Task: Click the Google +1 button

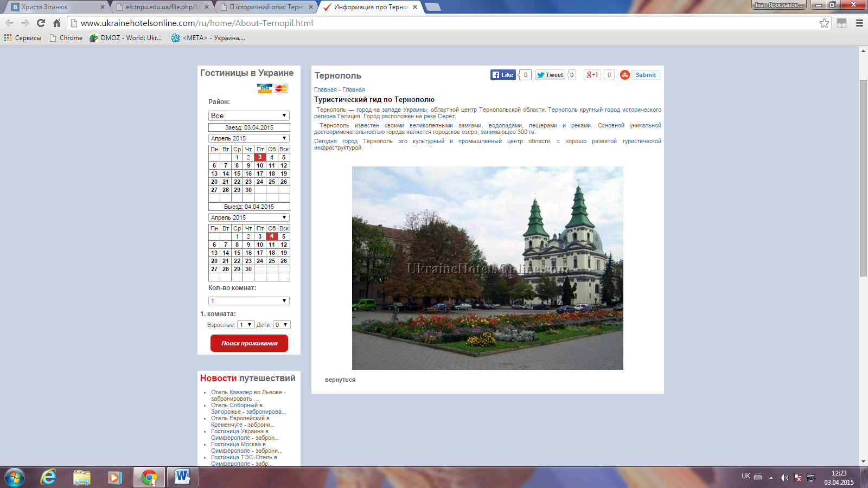Action: click(x=592, y=75)
